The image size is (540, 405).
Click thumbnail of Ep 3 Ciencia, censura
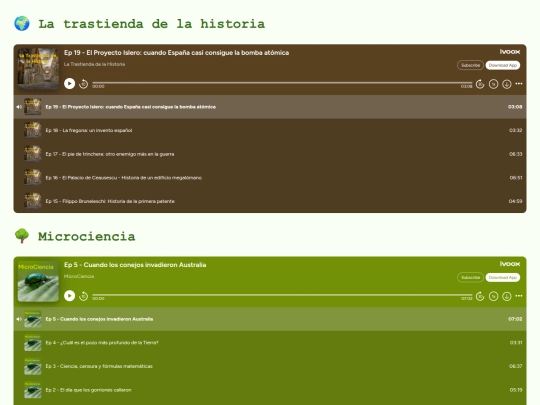click(33, 366)
